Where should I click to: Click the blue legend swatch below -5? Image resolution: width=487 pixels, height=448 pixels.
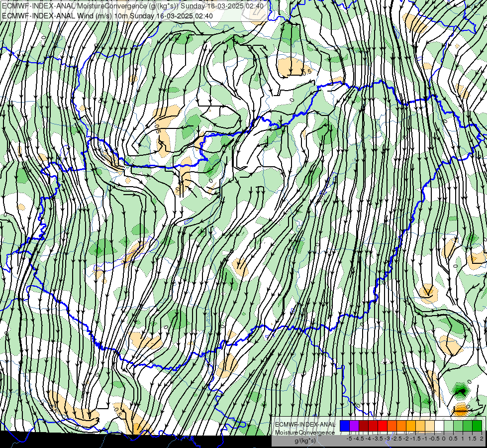[x=345, y=426]
